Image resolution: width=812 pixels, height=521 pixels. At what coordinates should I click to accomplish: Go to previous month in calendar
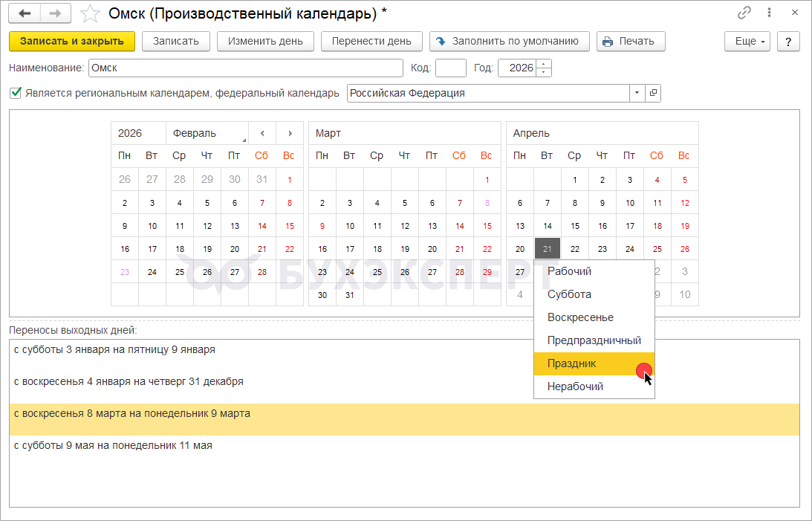[262, 134]
